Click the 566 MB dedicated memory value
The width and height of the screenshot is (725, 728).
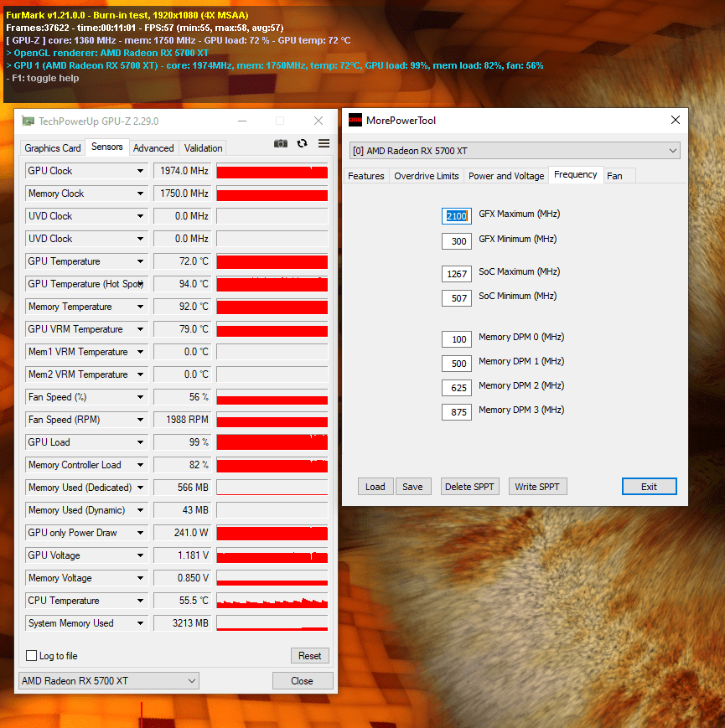(x=183, y=488)
